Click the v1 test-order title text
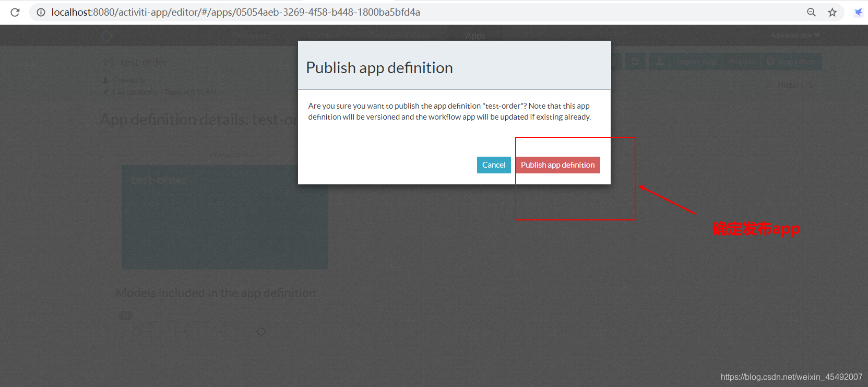Viewport: 868px width, 387px height. (x=135, y=62)
